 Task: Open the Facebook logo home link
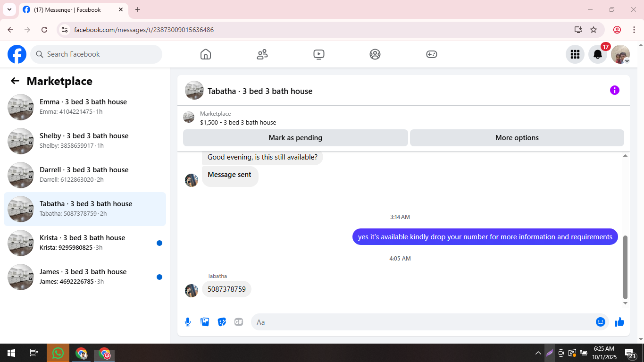tap(17, 54)
